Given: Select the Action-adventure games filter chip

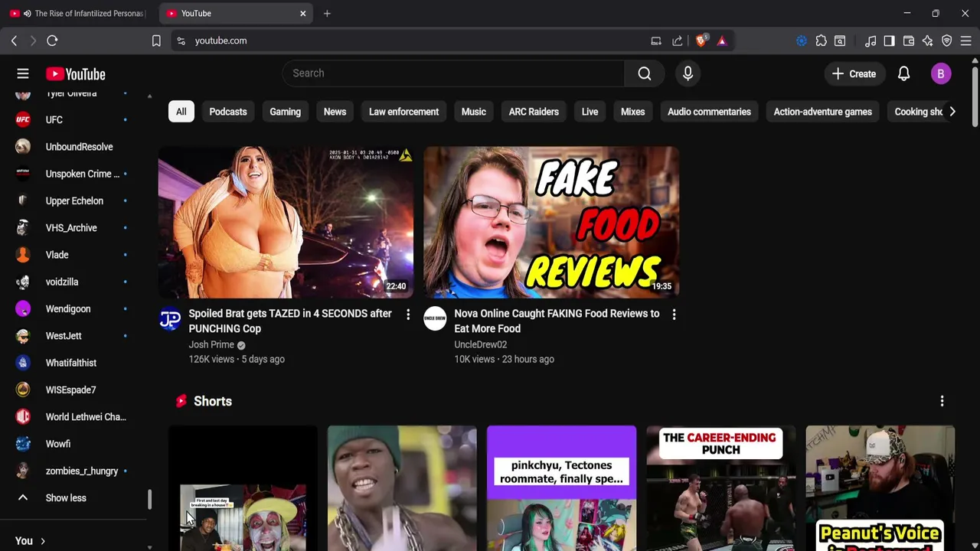Looking at the screenshot, I should 822,112.
